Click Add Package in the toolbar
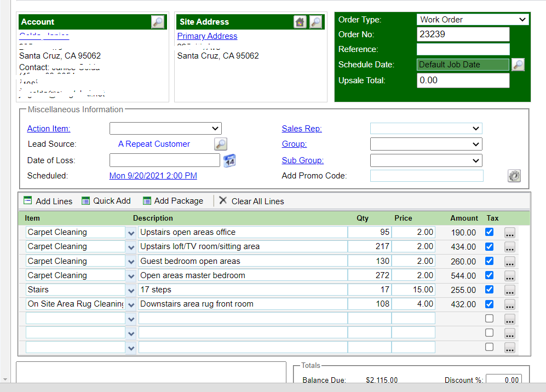Image resolution: width=546 pixels, height=392 pixels. [173, 201]
